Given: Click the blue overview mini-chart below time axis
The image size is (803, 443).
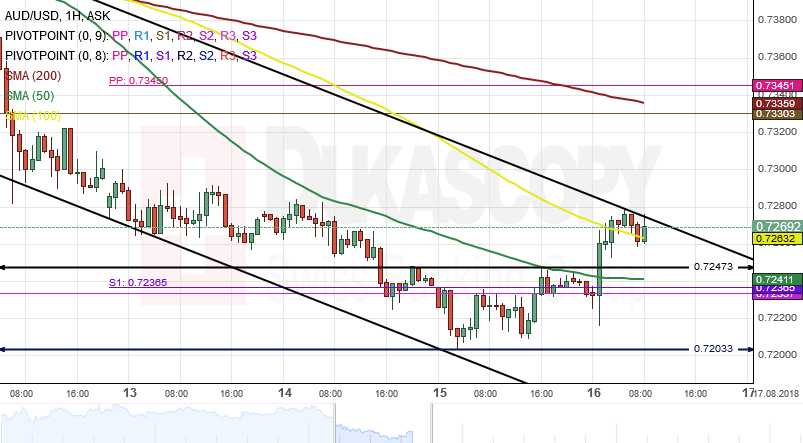Looking at the screenshot, I should coord(206,424).
